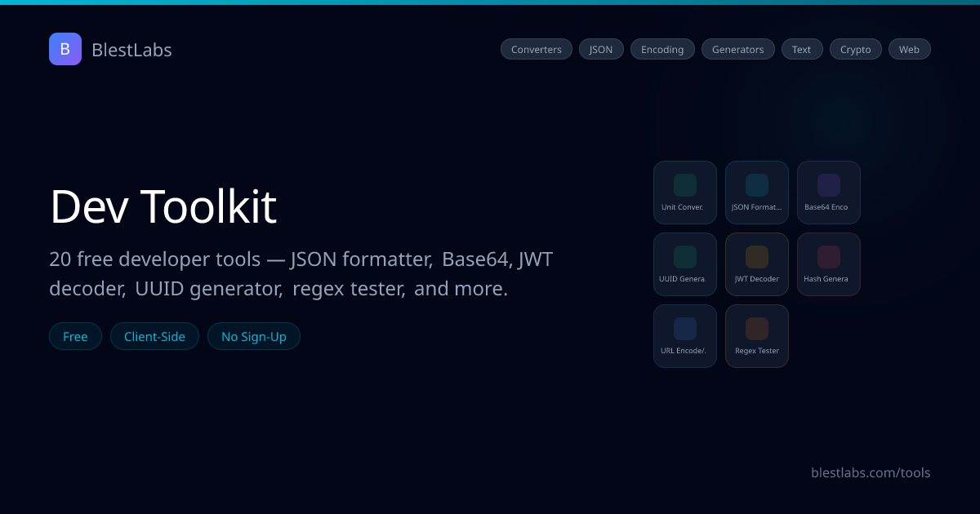Open the UUID Generator tool card
Viewport: 980px width, 514px height.
[685, 264]
